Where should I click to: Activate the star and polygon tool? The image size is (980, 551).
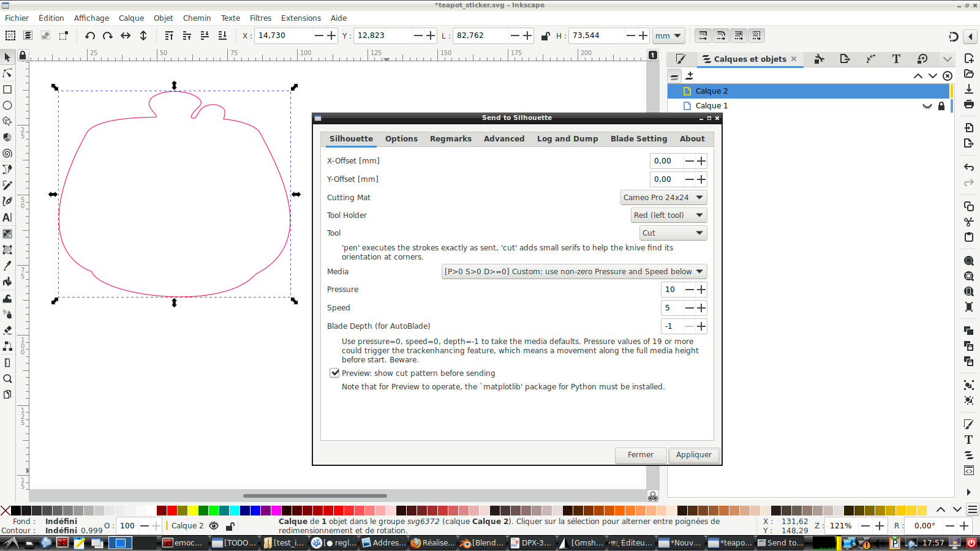point(7,121)
